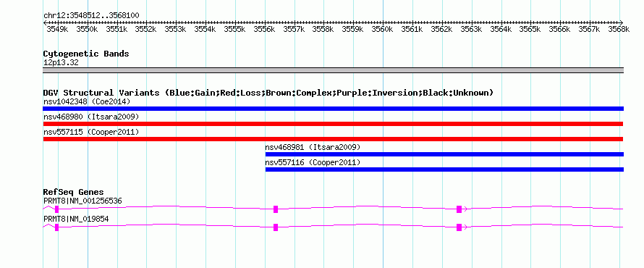
Task: Click the 12p13.32 band label
Action: pos(61,63)
